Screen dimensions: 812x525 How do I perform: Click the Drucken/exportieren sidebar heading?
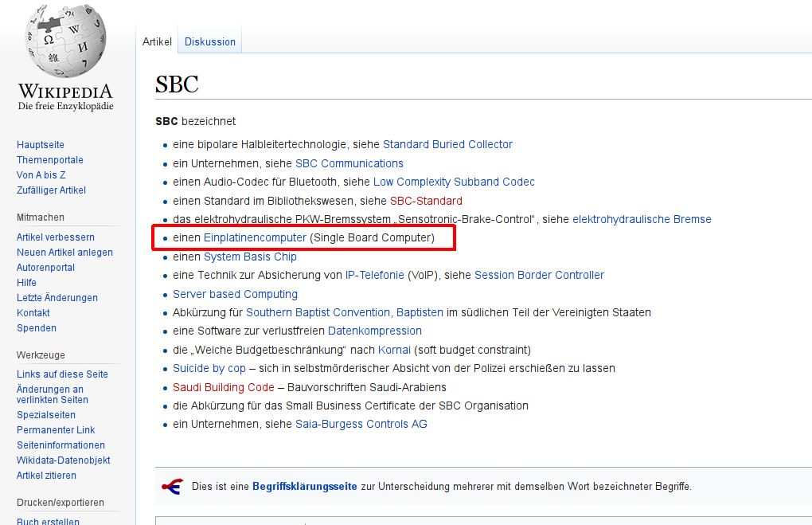[x=60, y=502]
